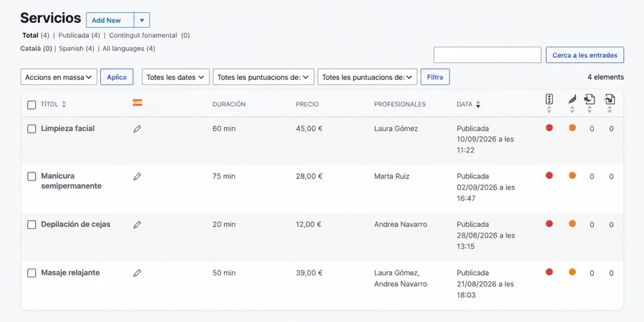This screenshot has width=644, height=322.
Task: Open the second Totes les puntuacions dropdown
Action: point(368,77)
